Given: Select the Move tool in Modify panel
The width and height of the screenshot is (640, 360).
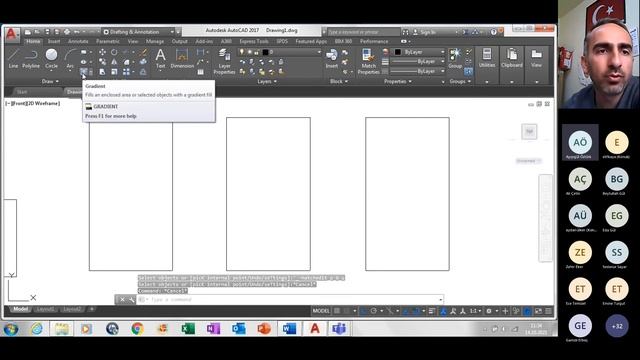Looking at the screenshot, I should tap(102, 52).
